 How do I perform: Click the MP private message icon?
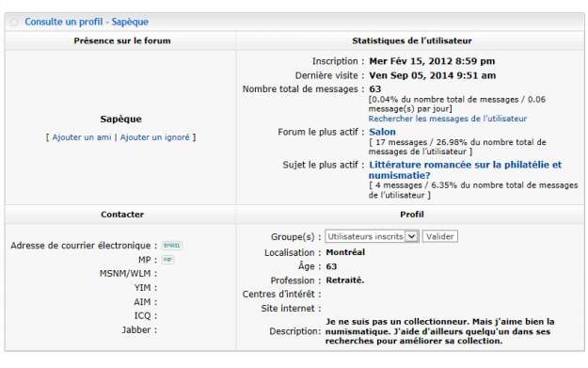167,260
